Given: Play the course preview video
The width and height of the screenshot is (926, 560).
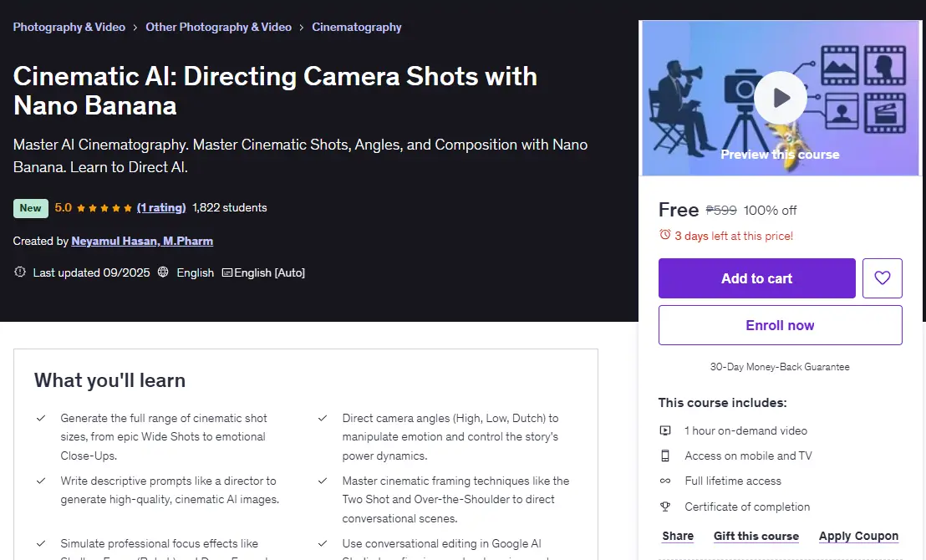Looking at the screenshot, I should click(780, 98).
